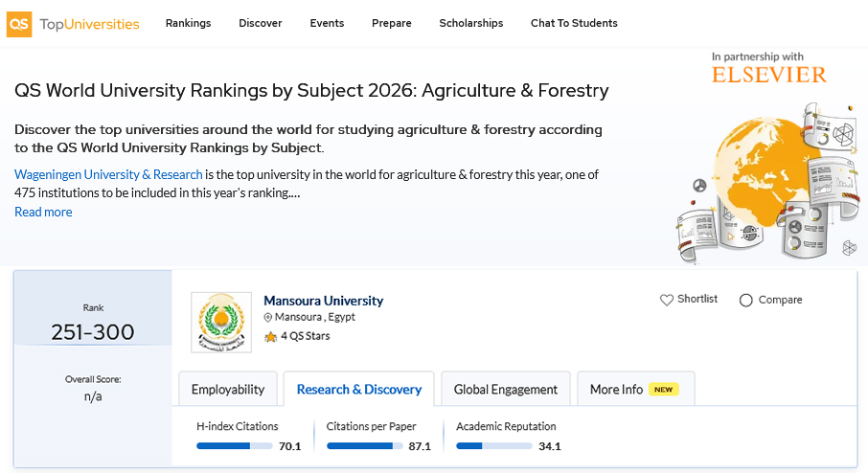Click the Shortlist heart icon

click(x=667, y=300)
